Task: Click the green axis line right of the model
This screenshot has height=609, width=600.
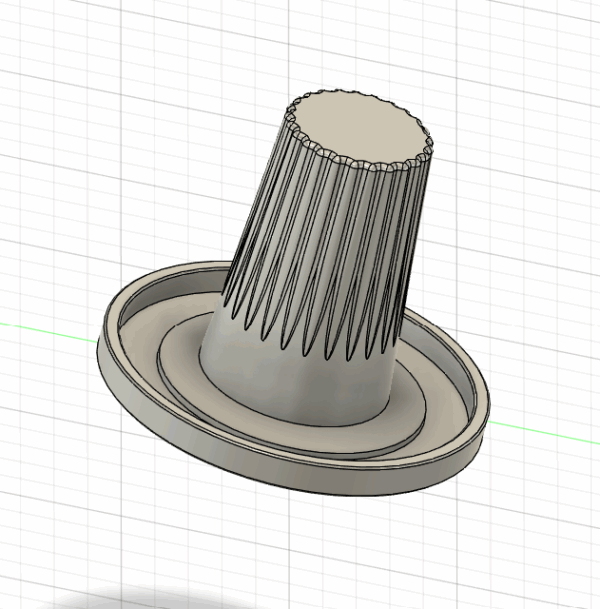Action: [x=550, y=431]
